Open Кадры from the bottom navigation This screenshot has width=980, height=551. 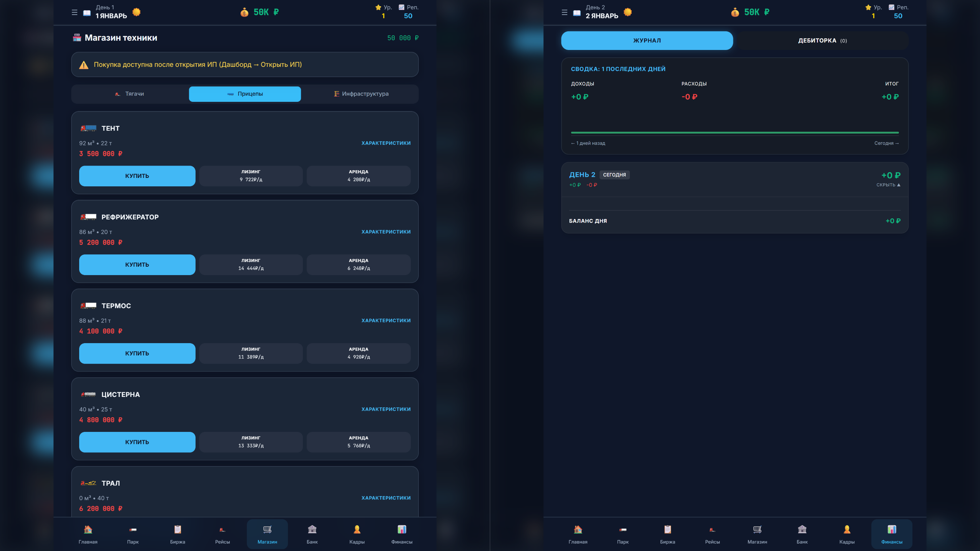coord(357,534)
